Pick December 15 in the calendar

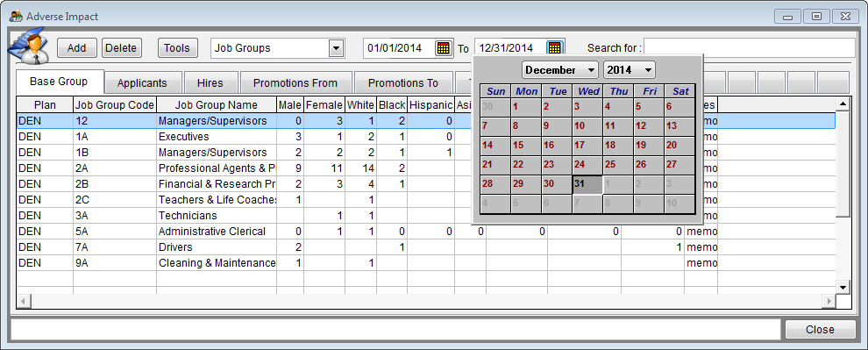click(x=526, y=146)
